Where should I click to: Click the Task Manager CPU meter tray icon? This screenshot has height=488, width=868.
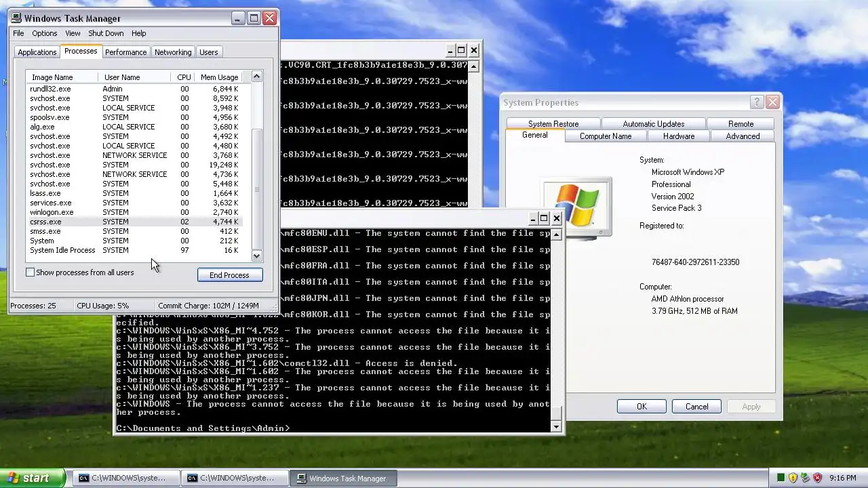pos(781,478)
